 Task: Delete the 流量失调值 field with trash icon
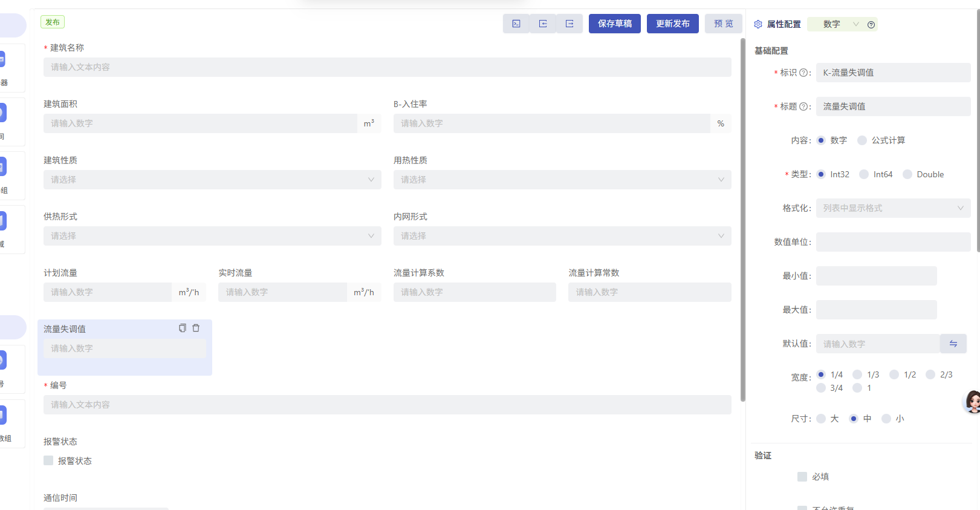click(x=196, y=328)
